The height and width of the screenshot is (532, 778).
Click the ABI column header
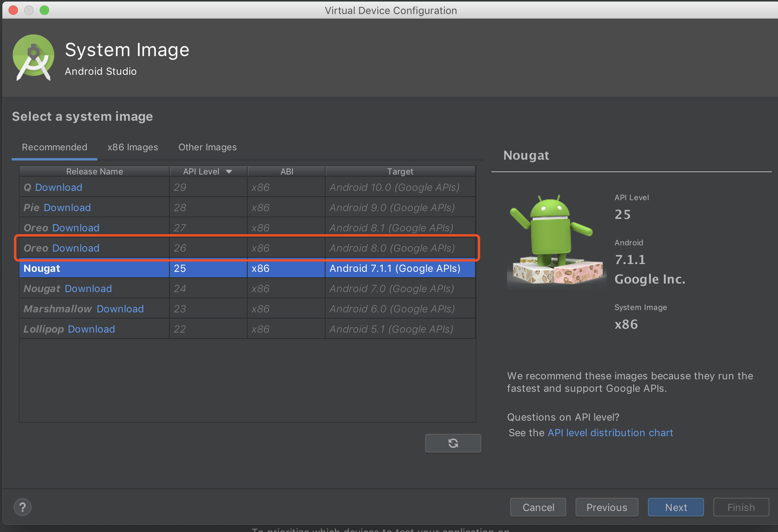[x=287, y=171]
